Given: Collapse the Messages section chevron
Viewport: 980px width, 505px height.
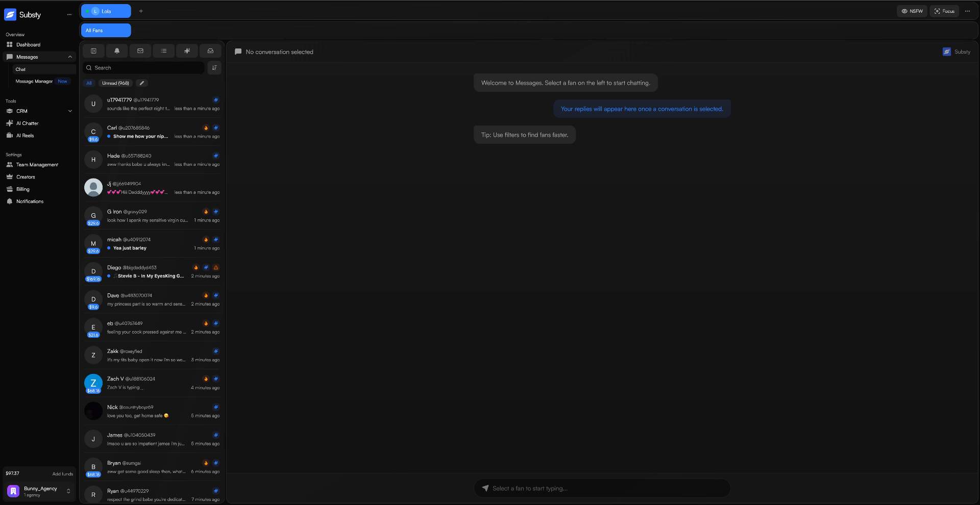Looking at the screenshot, I should click(70, 57).
